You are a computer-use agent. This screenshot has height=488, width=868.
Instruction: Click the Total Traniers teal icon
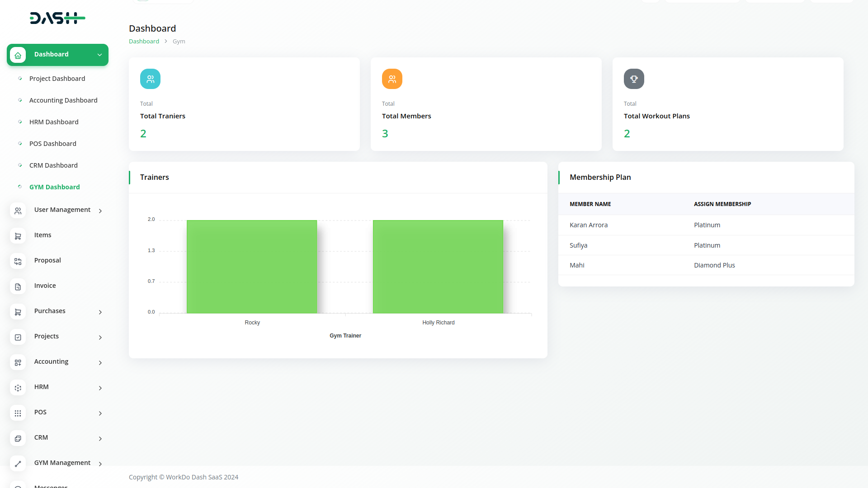click(150, 79)
